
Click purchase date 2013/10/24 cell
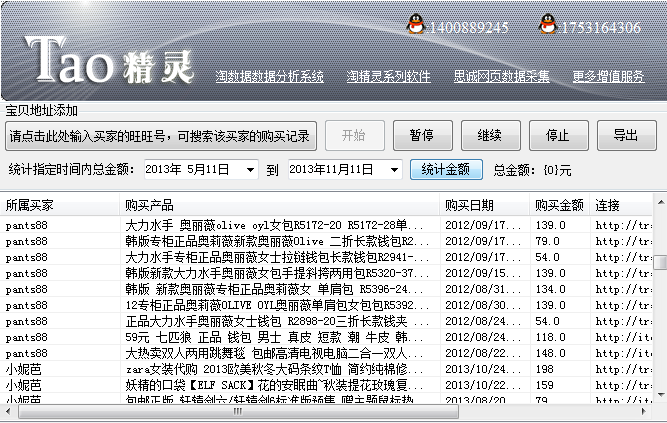485,369
